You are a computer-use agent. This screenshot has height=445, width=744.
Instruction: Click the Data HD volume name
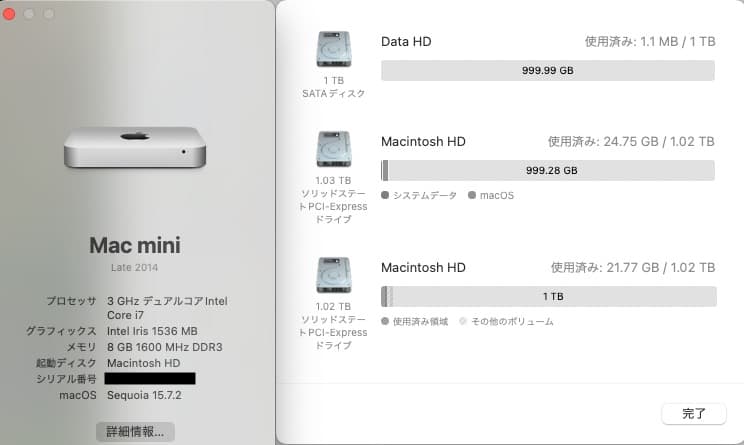point(406,42)
